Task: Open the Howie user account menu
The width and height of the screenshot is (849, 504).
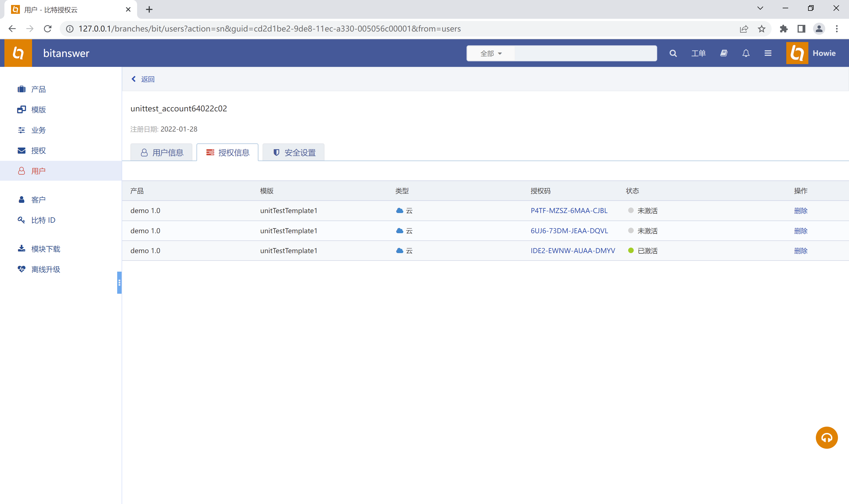Action: tap(824, 53)
